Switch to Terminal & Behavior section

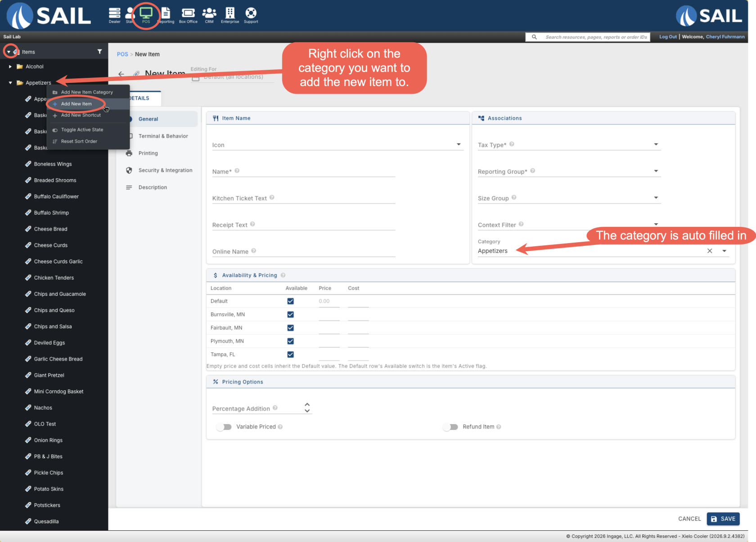pos(163,136)
